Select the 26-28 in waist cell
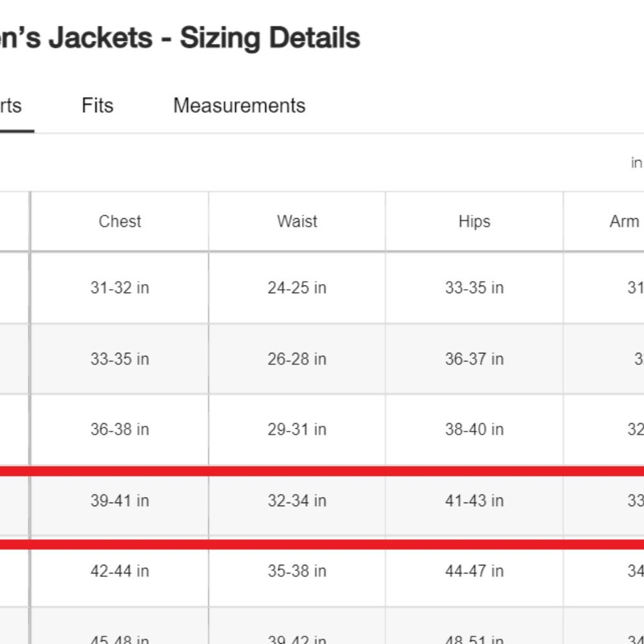 [x=297, y=359]
